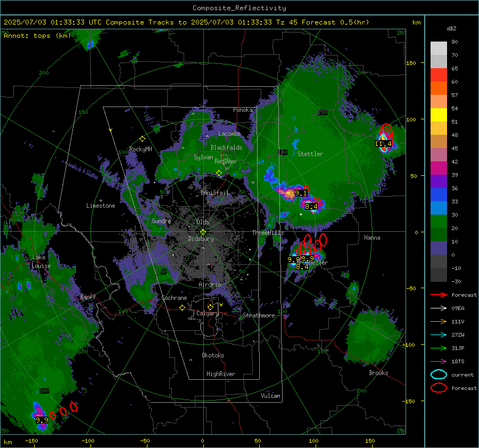Click the HighRiver city label
This screenshot has height=448, width=479.
point(221,374)
